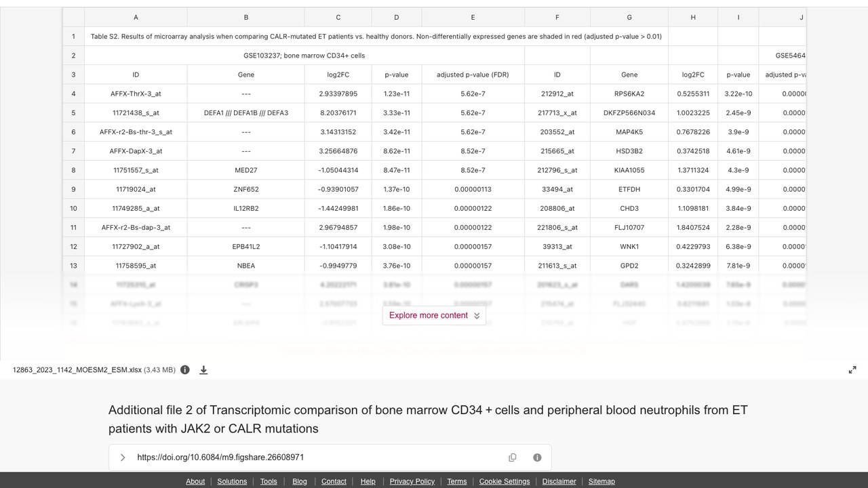The image size is (868, 488).
Task: Open the Solutions footer link
Action: 232,481
